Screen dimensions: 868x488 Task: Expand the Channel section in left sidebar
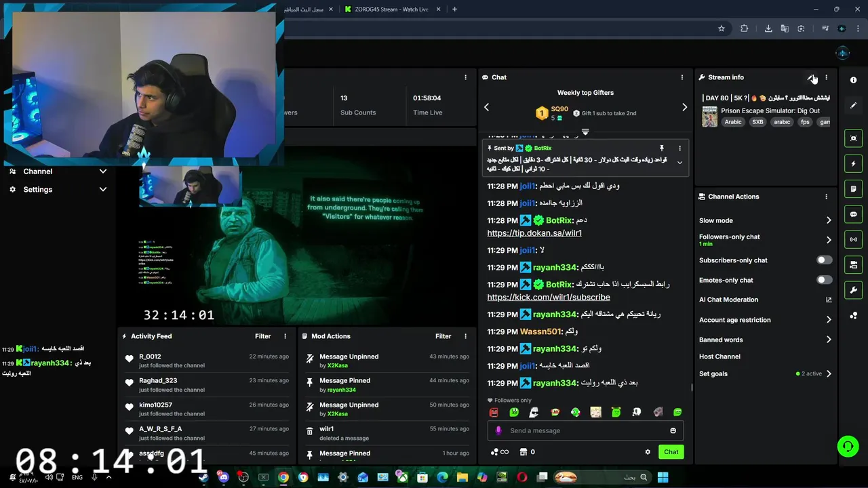tap(58, 171)
